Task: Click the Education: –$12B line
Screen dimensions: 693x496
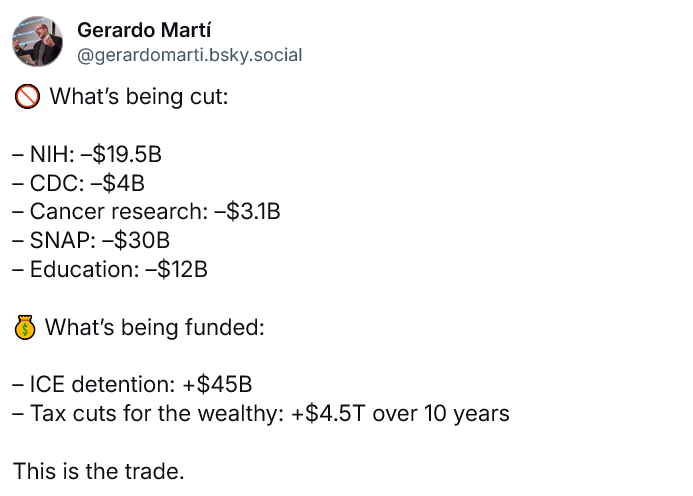Action: pos(110,270)
